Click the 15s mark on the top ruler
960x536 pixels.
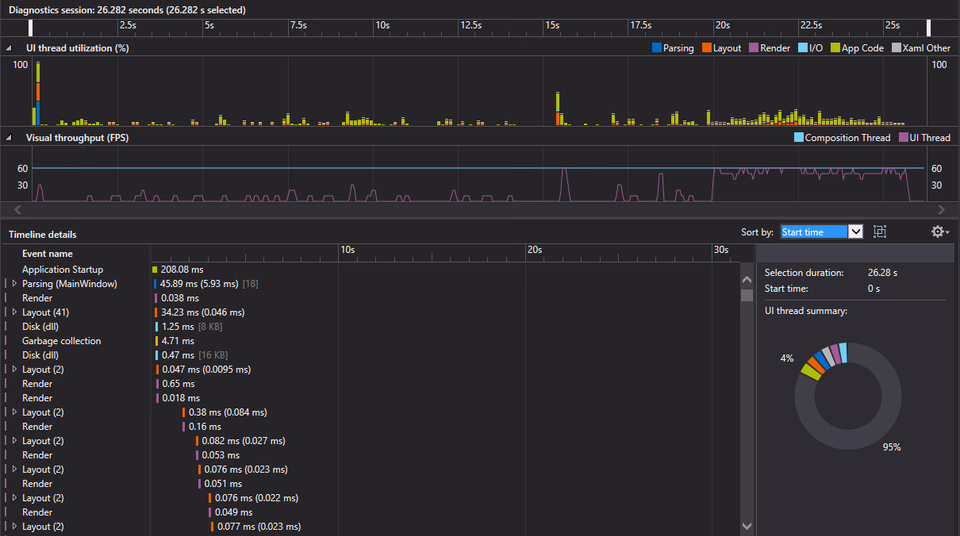(552, 25)
